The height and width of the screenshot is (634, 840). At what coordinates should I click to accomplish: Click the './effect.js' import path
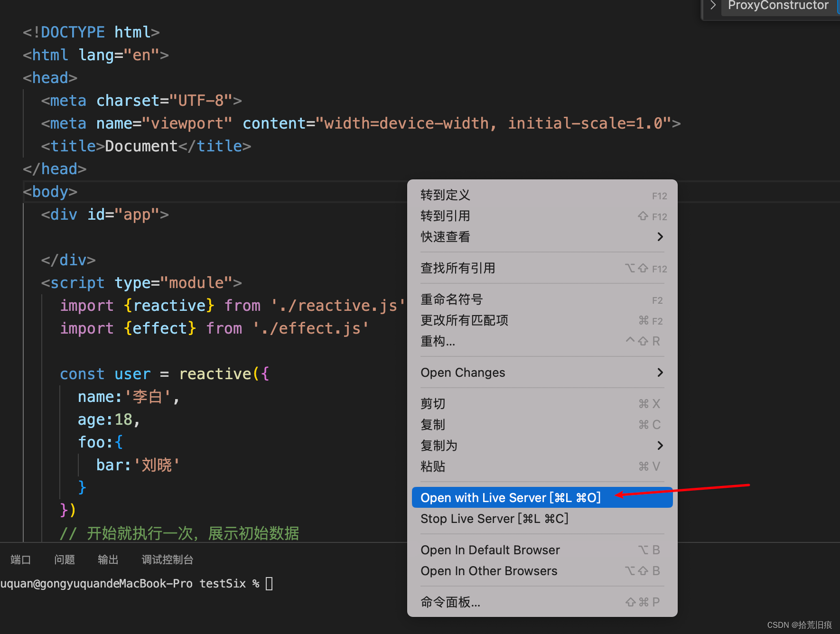311,328
